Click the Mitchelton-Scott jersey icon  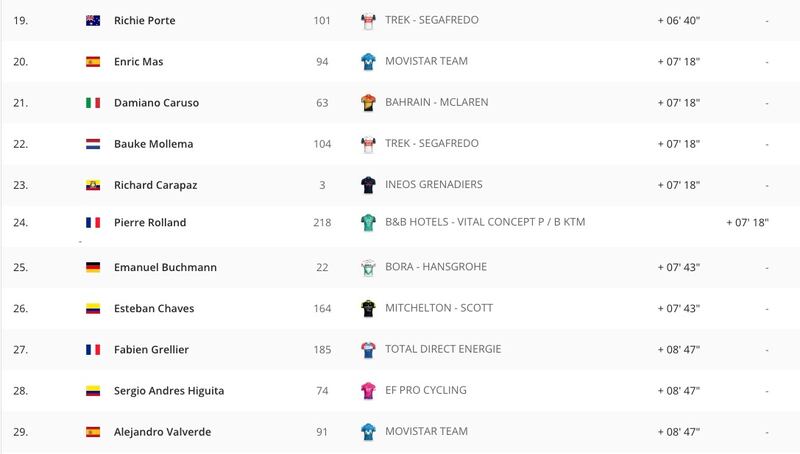pos(368,309)
